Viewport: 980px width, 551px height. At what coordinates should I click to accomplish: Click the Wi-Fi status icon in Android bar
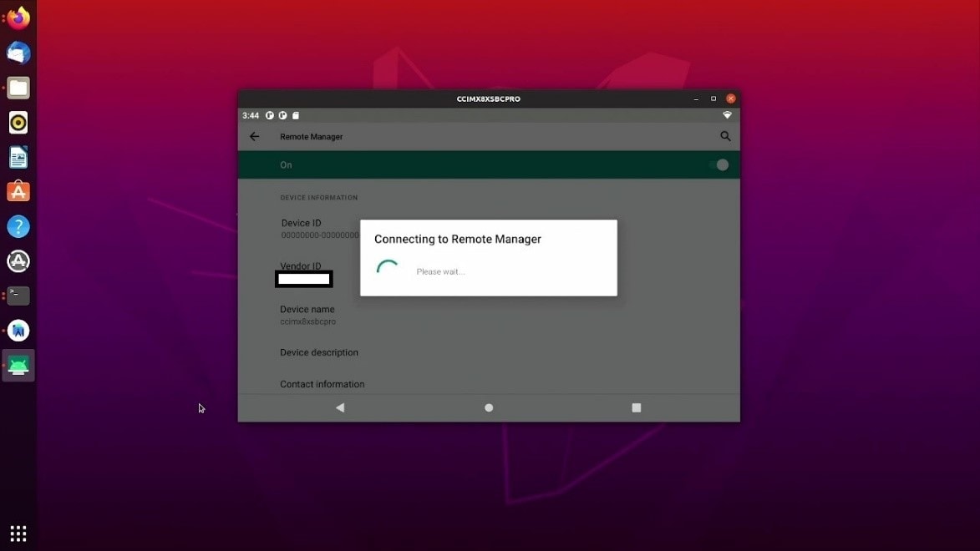pos(727,115)
